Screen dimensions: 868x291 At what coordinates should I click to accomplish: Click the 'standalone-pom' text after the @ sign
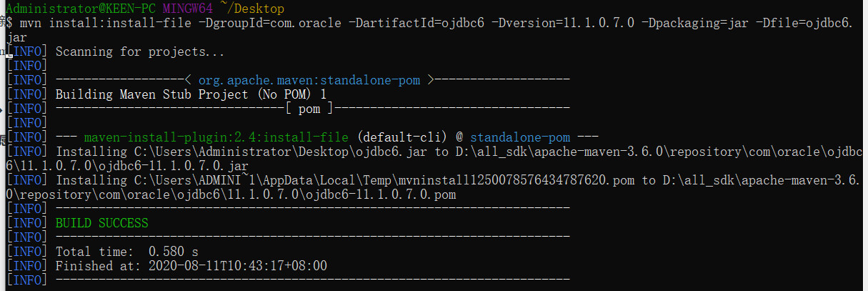pyautogui.click(x=520, y=137)
